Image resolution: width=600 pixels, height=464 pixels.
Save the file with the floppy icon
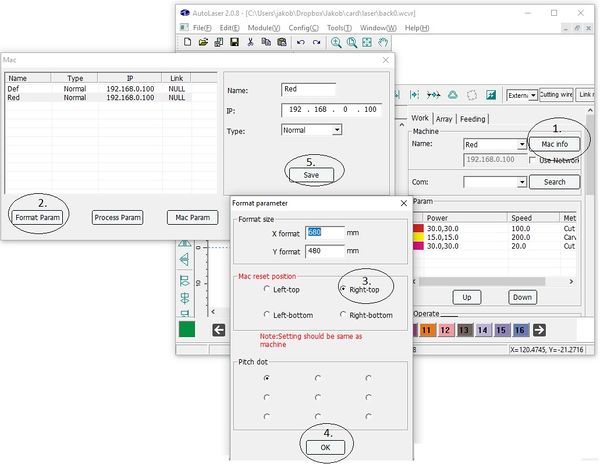(x=234, y=42)
